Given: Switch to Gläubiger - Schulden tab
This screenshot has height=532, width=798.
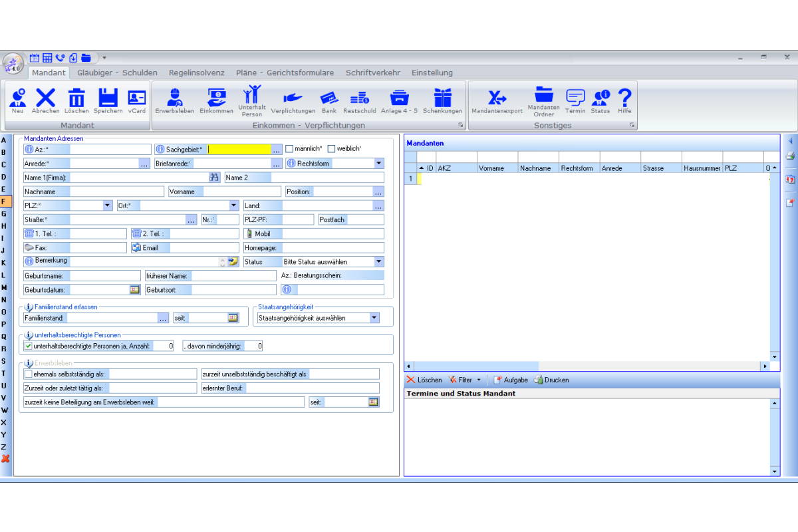Looking at the screenshot, I should point(117,72).
